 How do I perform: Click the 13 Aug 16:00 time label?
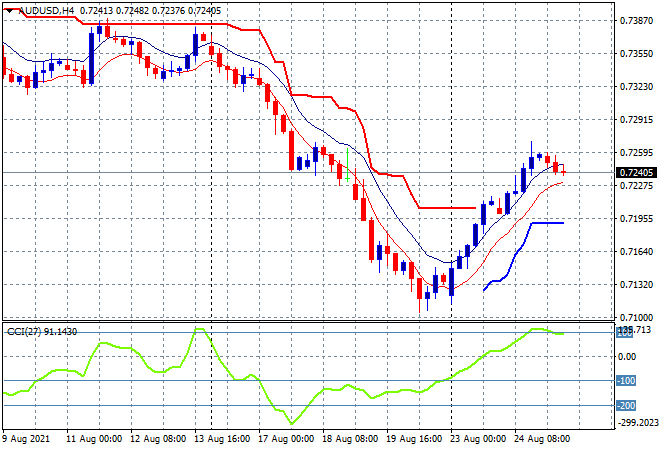click(222, 439)
